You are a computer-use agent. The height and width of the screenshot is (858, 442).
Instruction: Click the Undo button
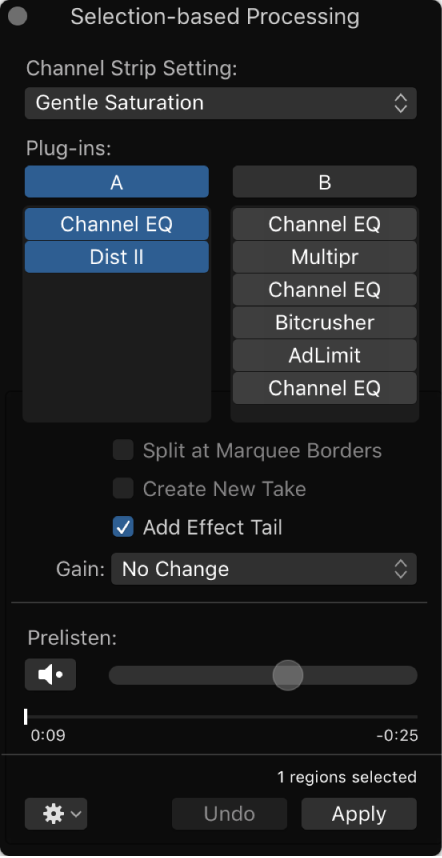(229, 814)
